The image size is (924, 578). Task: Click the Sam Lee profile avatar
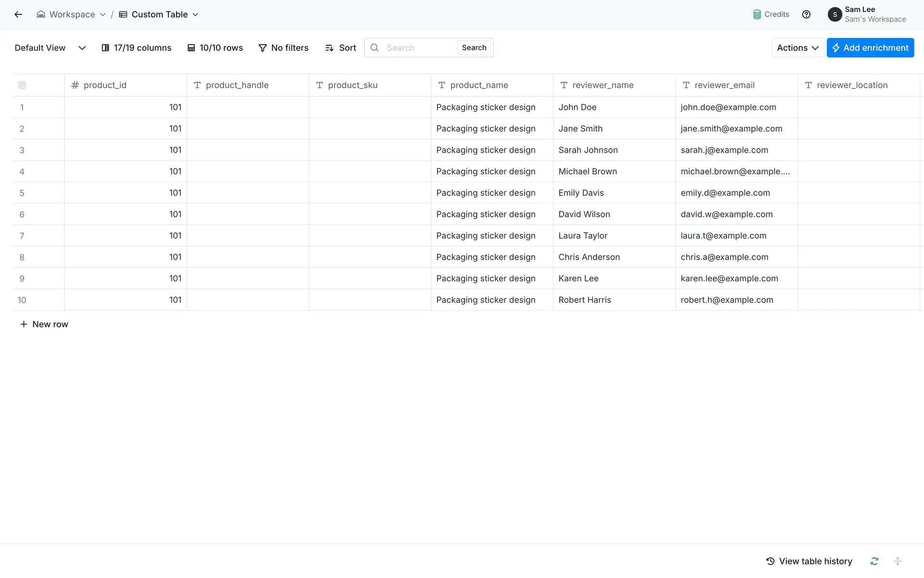click(834, 14)
